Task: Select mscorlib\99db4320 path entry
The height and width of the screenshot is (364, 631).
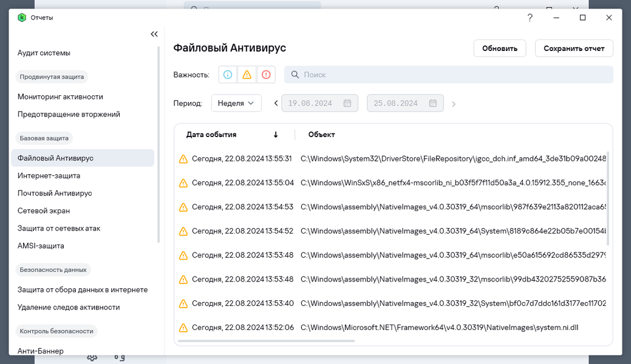Action: tap(453, 280)
